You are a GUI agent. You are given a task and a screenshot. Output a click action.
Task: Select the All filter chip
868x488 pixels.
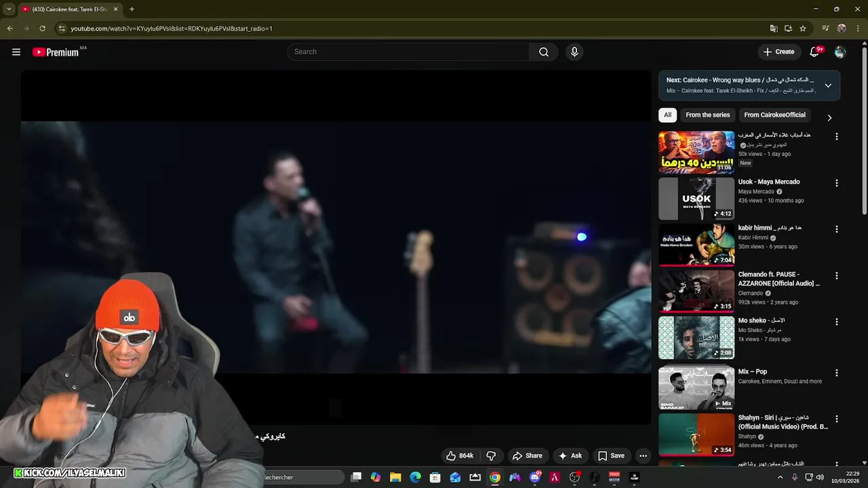(667, 115)
